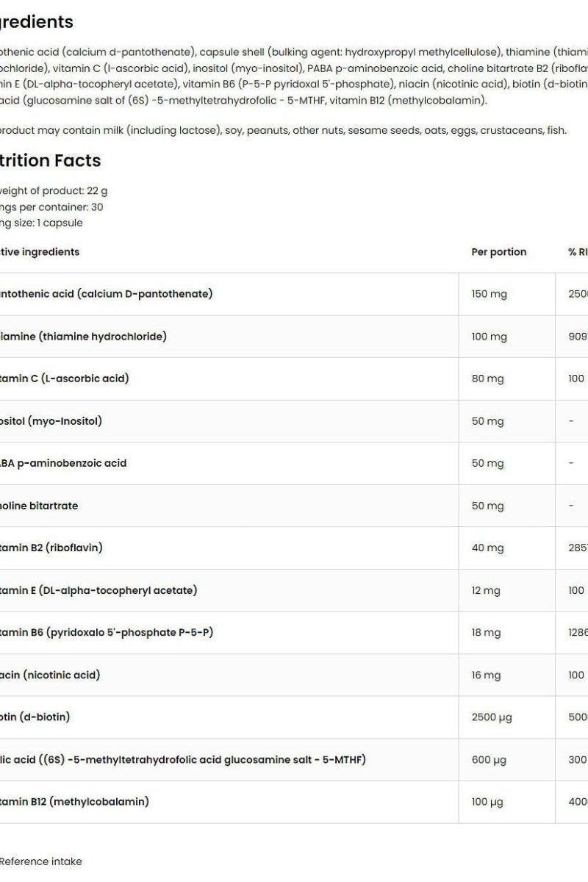
Task: Select the 5-MTHF folic acid row label
Action: pos(182,759)
